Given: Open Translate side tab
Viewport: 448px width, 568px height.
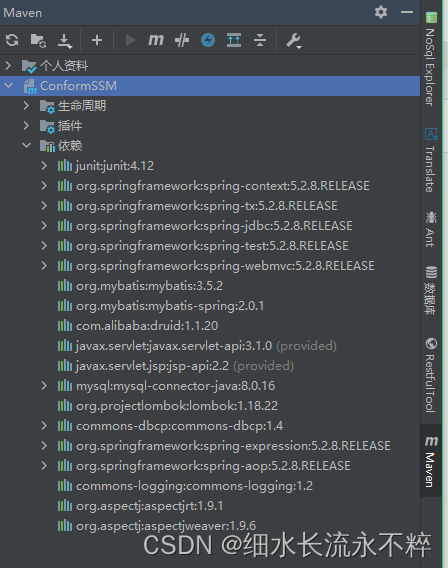Looking at the screenshot, I should 431,160.
